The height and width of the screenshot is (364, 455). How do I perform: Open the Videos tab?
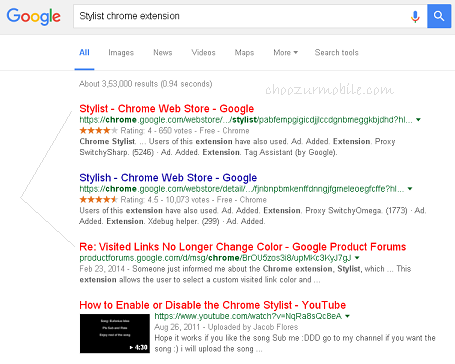pos(203,52)
